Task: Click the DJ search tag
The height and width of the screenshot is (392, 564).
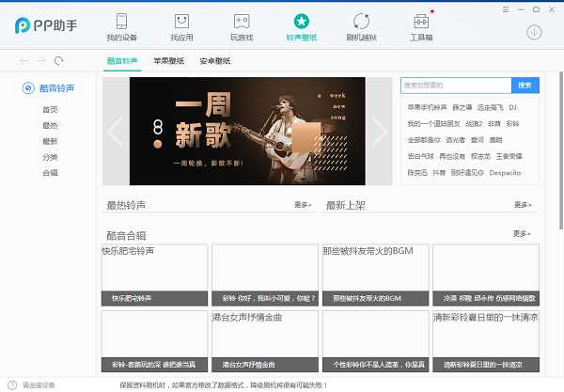Action: 512,107
